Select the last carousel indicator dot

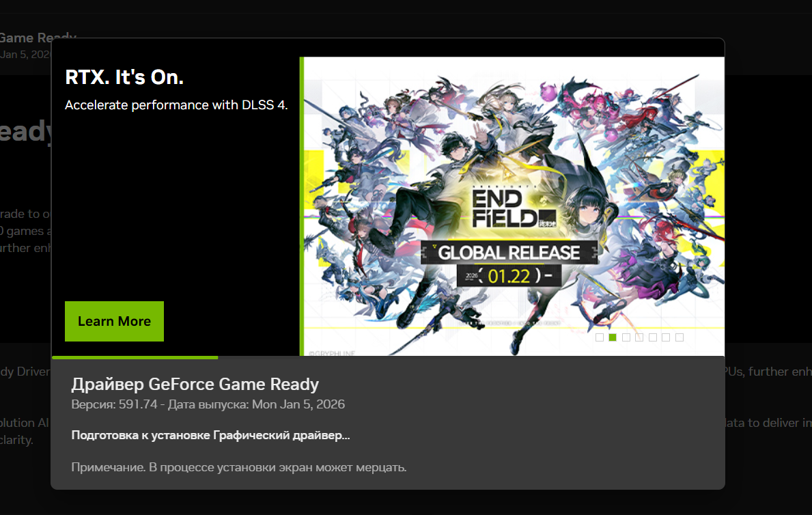pos(680,337)
